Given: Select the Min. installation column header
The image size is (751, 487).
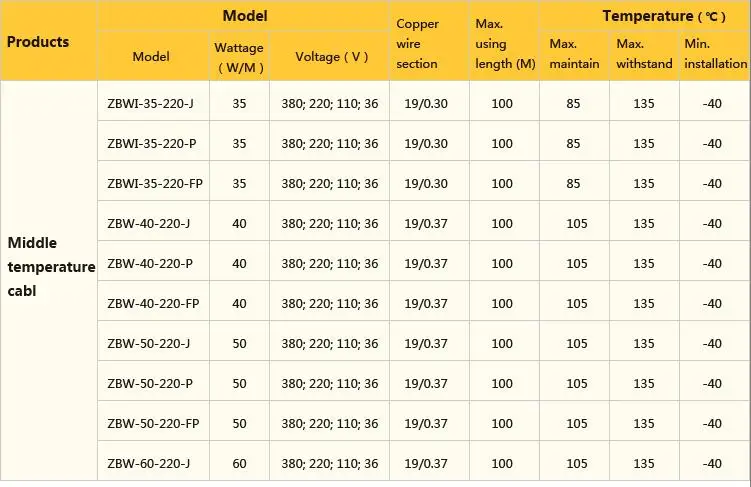Looking at the screenshot, I should tap(716, 54).
